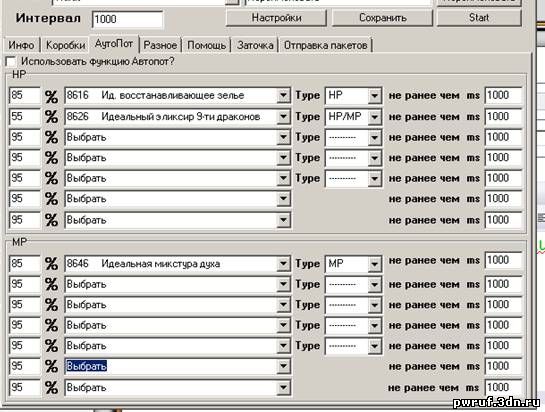The height and width of the screenshot is (412, 545).
Task: Open the Отправка пакетов tab
Action: 325,45
